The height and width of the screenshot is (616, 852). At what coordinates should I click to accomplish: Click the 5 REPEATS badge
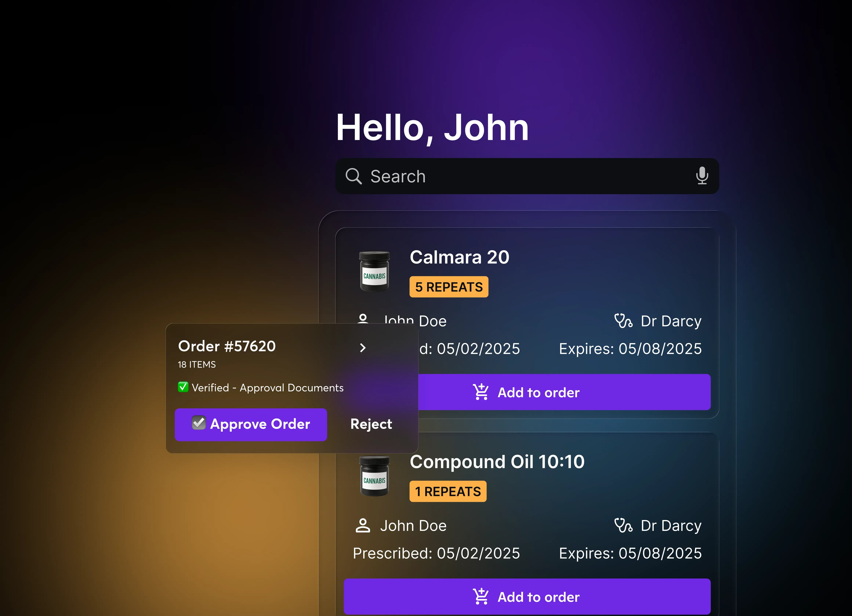pos(449,287)
